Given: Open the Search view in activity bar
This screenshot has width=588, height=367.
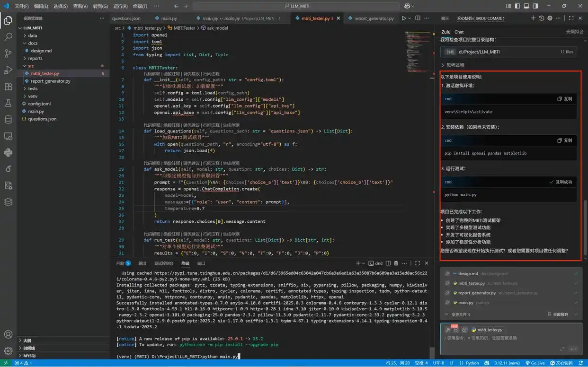Looking at the screenshot, I should (8, 36).
